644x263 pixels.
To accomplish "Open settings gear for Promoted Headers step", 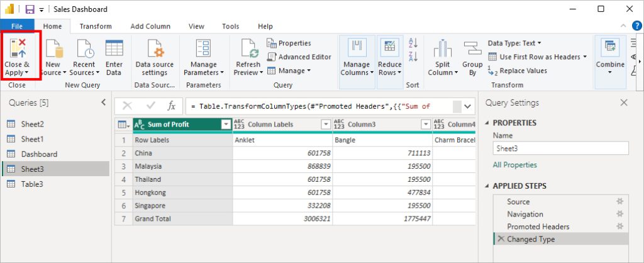I will (619, 226).
